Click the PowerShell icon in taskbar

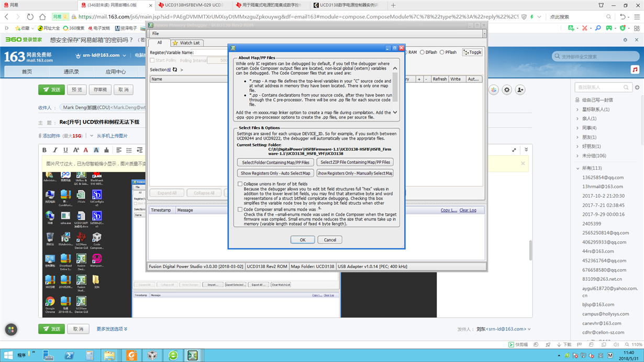click(x=69, y=355)
